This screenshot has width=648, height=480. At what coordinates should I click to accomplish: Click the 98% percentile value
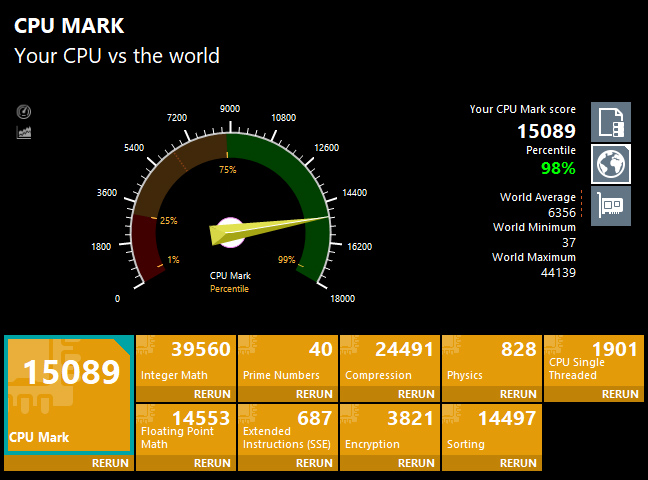pos(558,168)
